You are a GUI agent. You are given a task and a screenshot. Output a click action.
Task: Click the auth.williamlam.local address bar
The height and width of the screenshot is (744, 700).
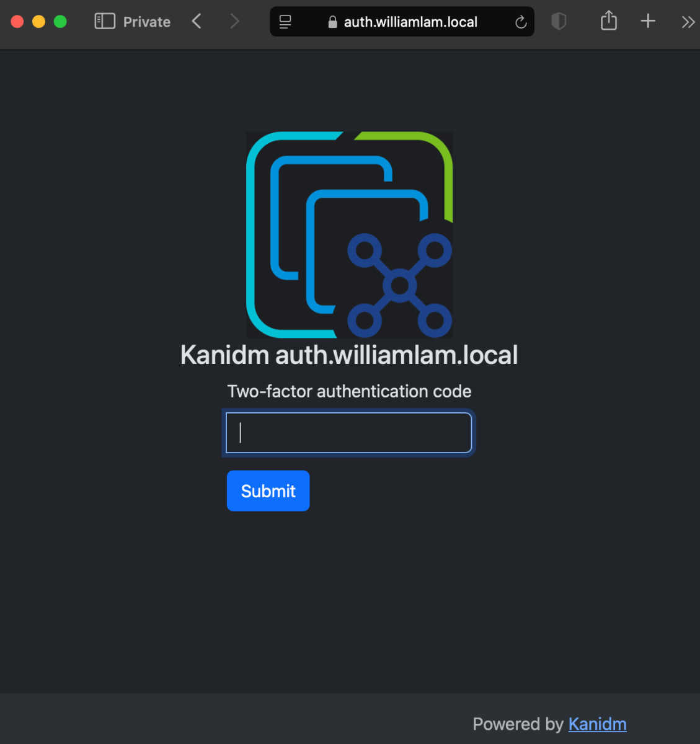click(x=402, y=22)
